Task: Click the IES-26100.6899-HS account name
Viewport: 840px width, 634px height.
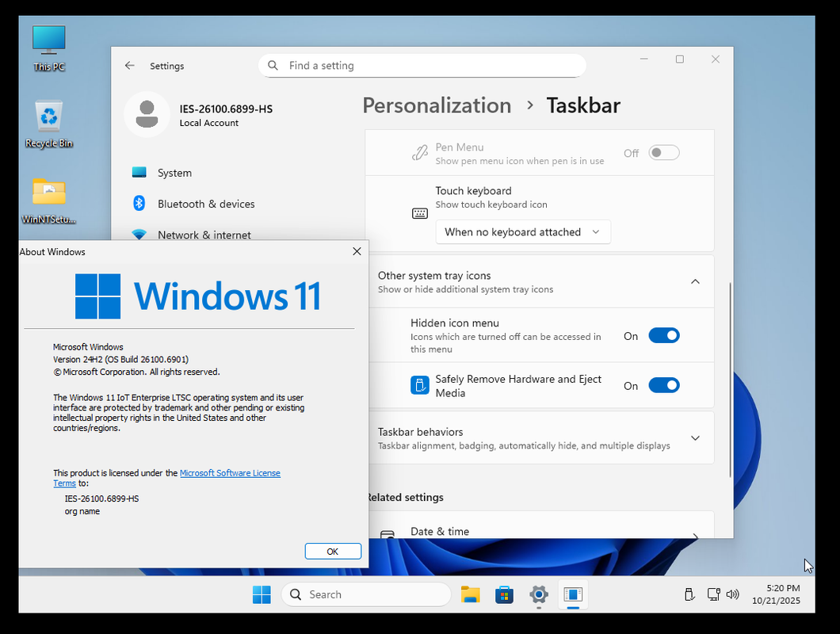Action: click(226, 109)
